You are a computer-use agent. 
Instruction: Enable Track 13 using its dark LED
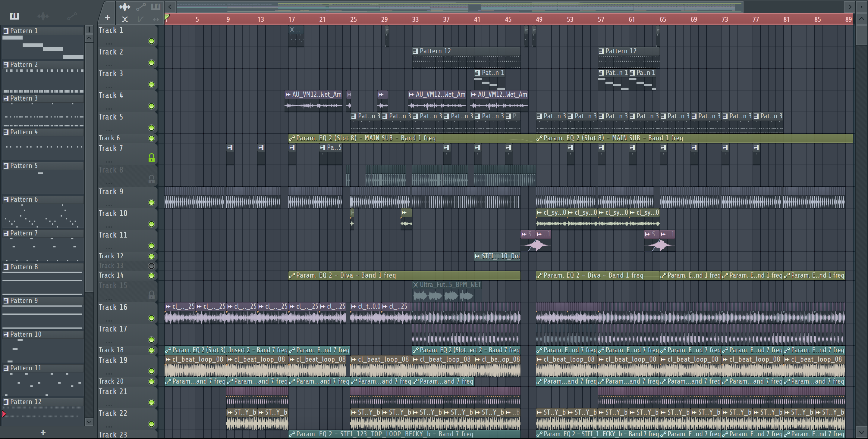152,266
